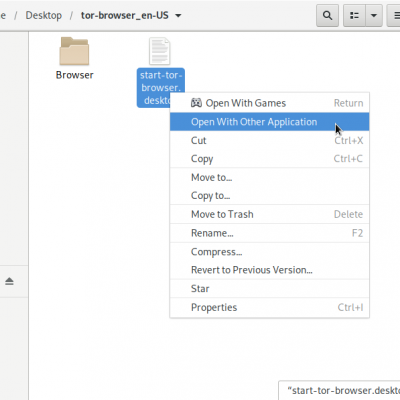Switch to list view icon
The height and width of the screenshot is (400, 400).
click(x=354, y=15)
